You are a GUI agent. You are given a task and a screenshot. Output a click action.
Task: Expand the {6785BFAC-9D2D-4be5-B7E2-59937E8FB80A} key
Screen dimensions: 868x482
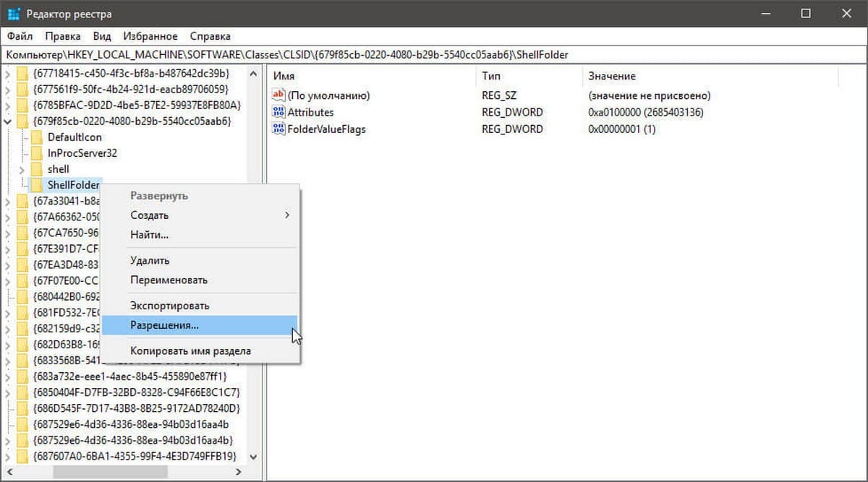click(9, 106)
